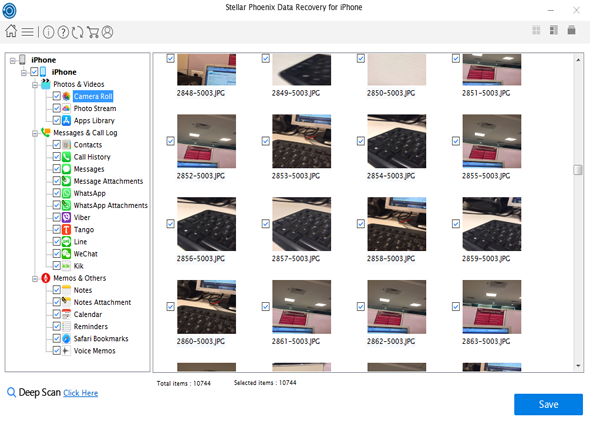Click the rightmost toolbar view icon
Screen dimensions: 590x421
571,30
